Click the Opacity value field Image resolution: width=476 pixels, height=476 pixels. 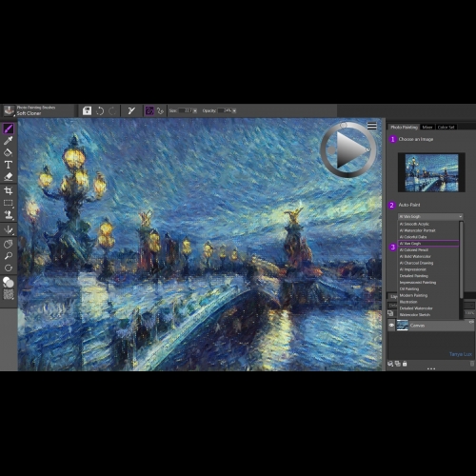(x=225, y=110)
